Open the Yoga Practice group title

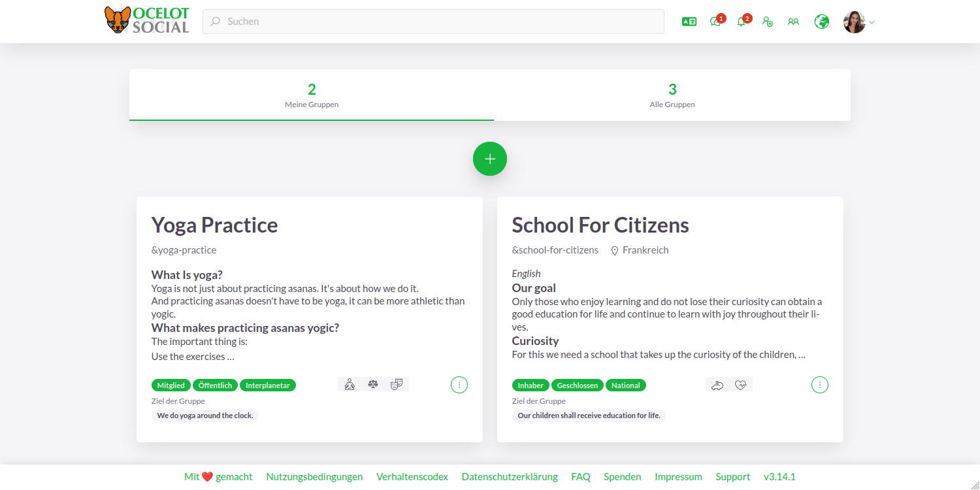[214, 225]
